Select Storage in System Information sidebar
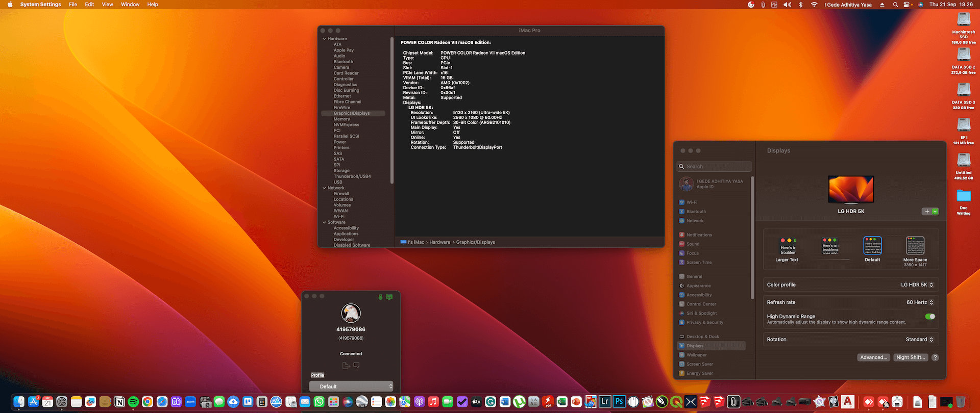Image resolution: width=980 pixels, height=413 pixels. pos(341,171)
